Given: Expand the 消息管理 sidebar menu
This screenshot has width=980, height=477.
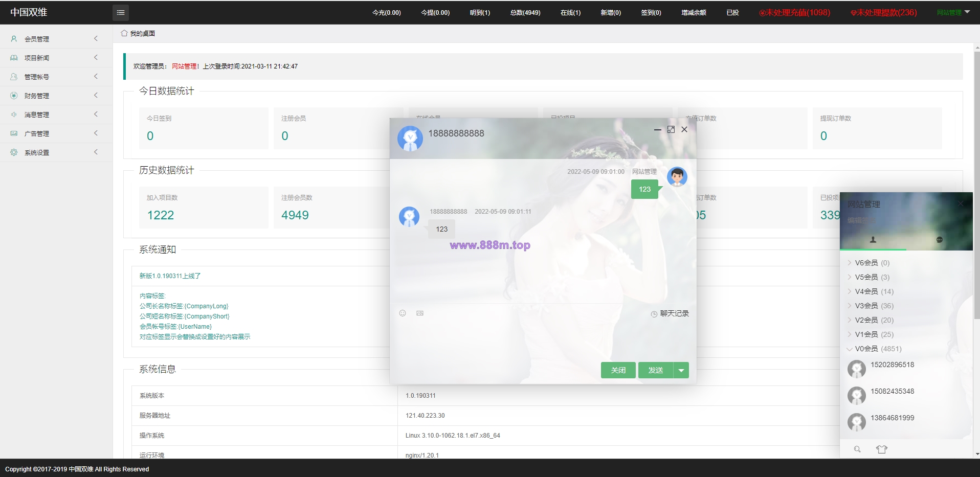Looking at the screenshot, I should [x=56, y=115].
